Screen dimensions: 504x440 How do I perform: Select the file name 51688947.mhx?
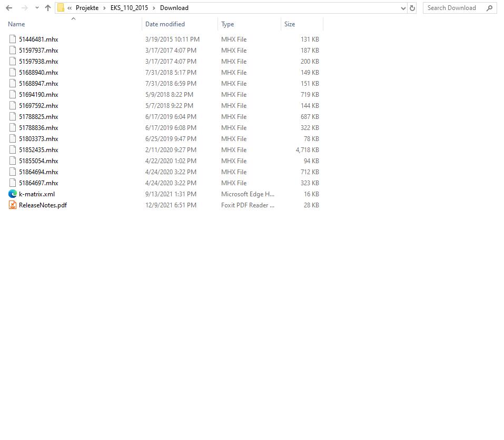pyautogui.click(x=38, y=84)
